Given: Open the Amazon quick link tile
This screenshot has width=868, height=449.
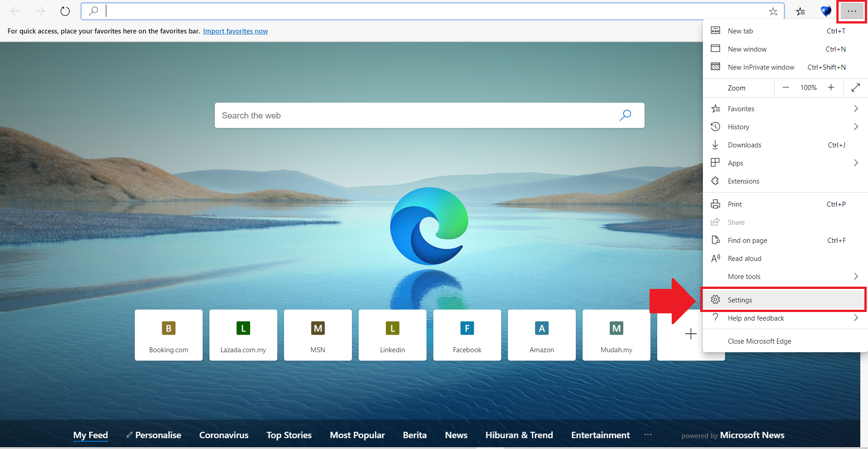Looking at the screenshot, I should pyautogui.click(x=542, y=335).
